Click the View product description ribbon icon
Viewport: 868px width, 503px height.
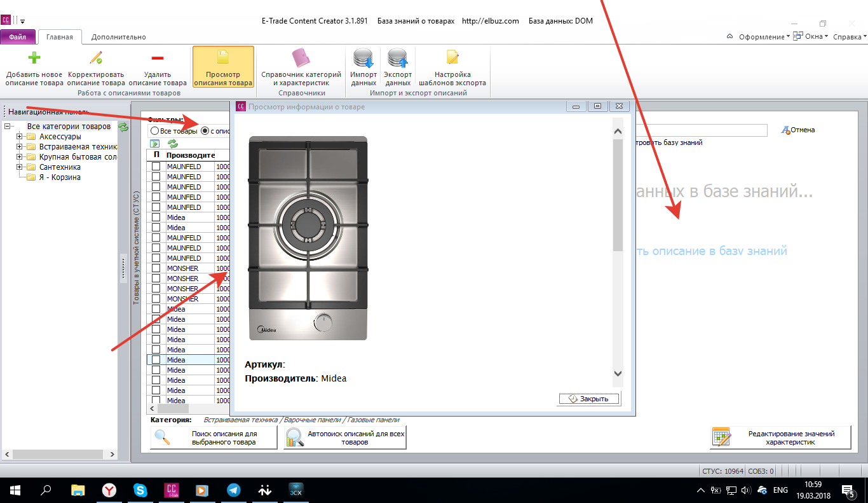point(223,58)
